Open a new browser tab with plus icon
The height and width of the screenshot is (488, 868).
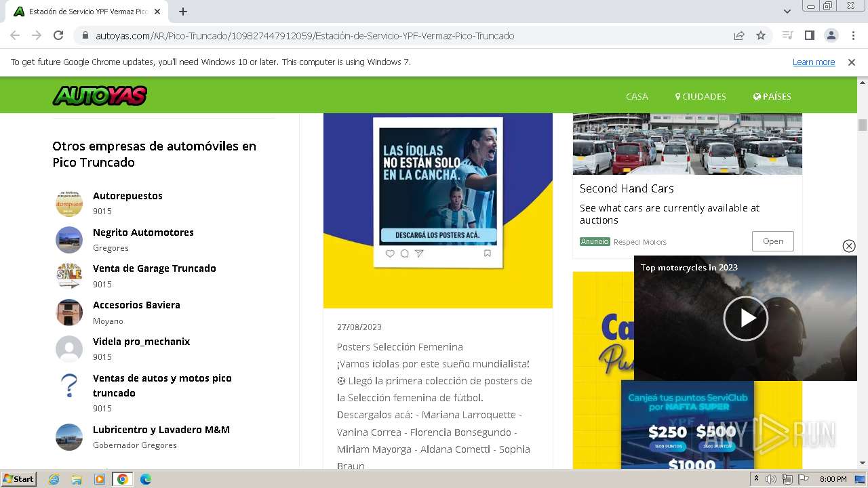(183, 12)
